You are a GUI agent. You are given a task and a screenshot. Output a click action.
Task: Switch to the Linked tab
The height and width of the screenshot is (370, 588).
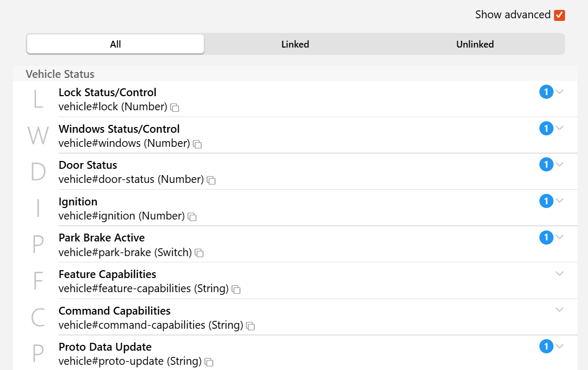click(295, 44)
